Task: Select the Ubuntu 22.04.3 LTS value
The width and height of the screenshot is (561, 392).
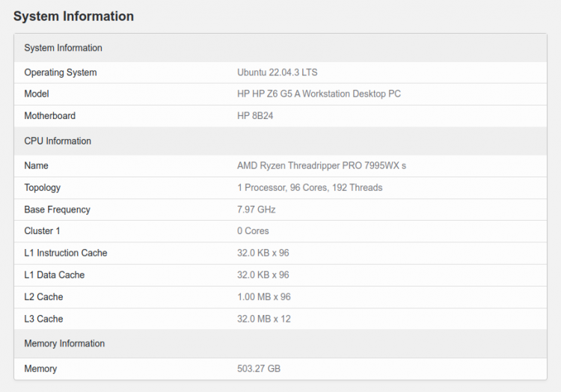Action: coord(278,73)
